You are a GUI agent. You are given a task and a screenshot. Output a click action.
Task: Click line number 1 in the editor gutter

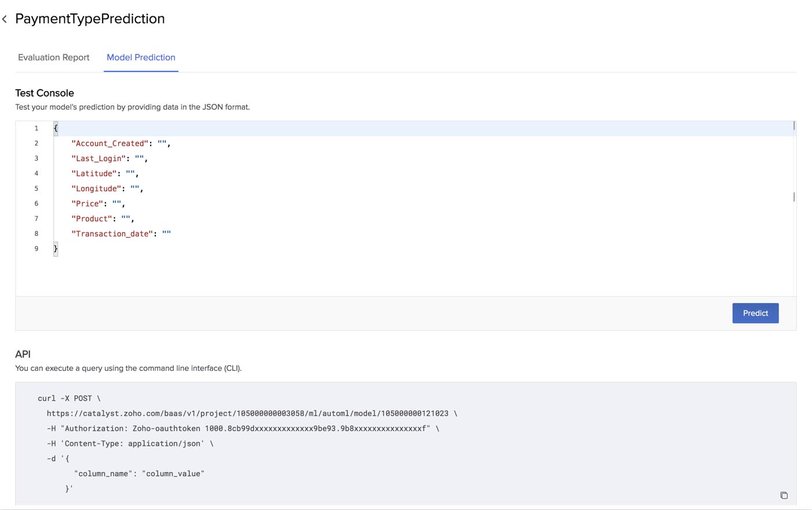pyautogui.click(x=36, y=128)
